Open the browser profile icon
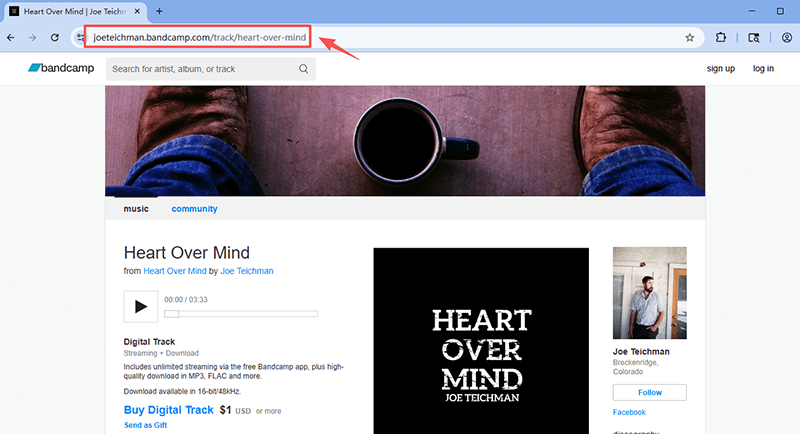Image resolution: width=800 pixels, height=434 pixels. [x=787, y=37]
